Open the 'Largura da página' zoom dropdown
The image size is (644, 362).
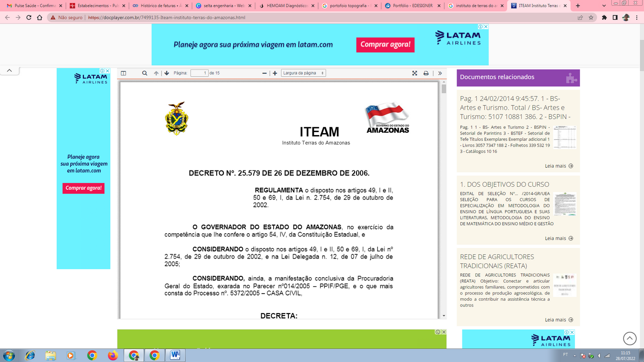tap(303, 73)
